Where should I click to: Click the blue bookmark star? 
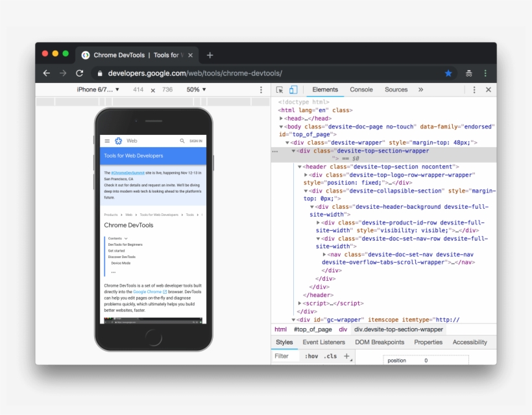[x=448, y=73]
